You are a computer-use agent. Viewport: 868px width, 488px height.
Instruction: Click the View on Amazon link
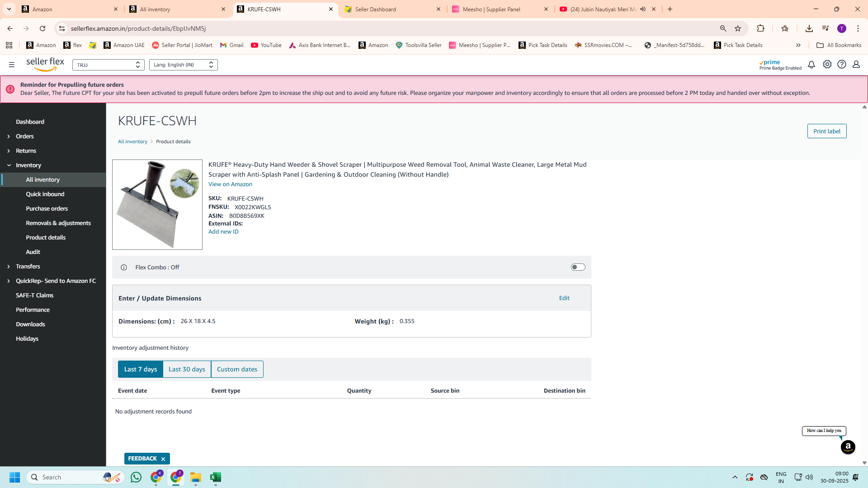230,184
